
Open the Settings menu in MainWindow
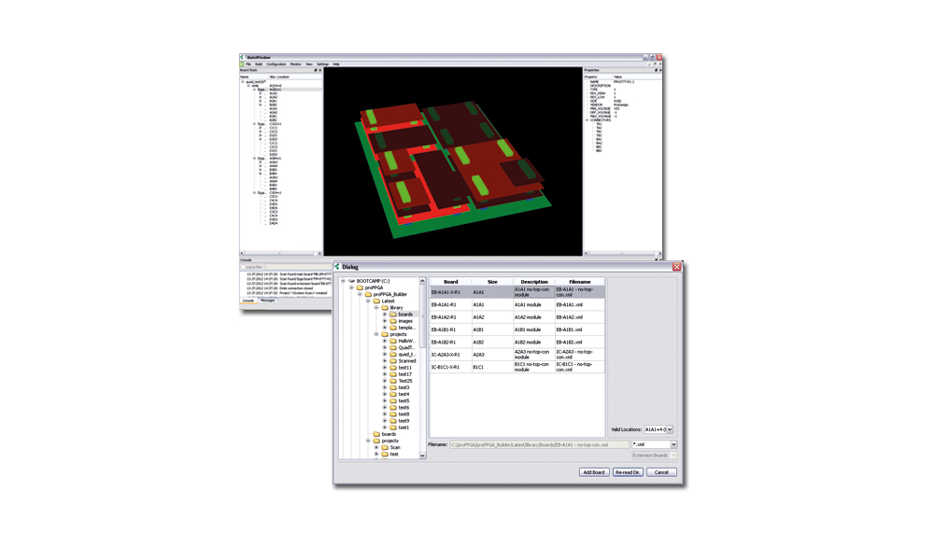coord(322,63)
